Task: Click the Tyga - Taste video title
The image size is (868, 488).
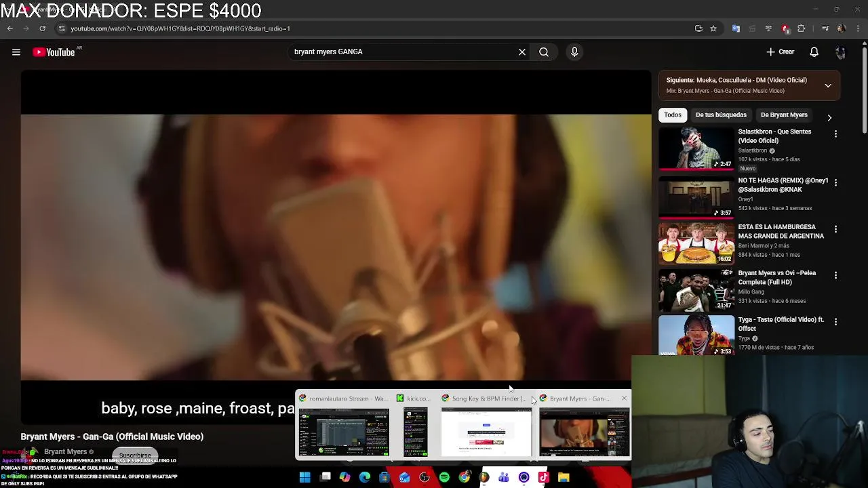Action: (x=781, y=324)
